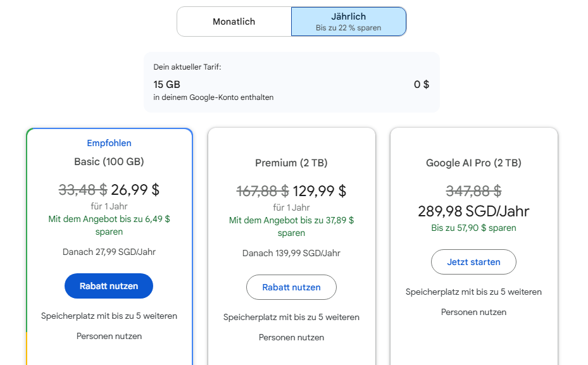Switch billing to Monatlich
588x365 pixels.
(234, 22)
